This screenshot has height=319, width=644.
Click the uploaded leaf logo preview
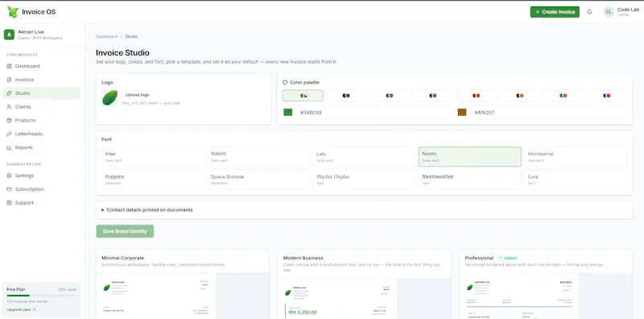pyautogui.click(x=109, y=97)
